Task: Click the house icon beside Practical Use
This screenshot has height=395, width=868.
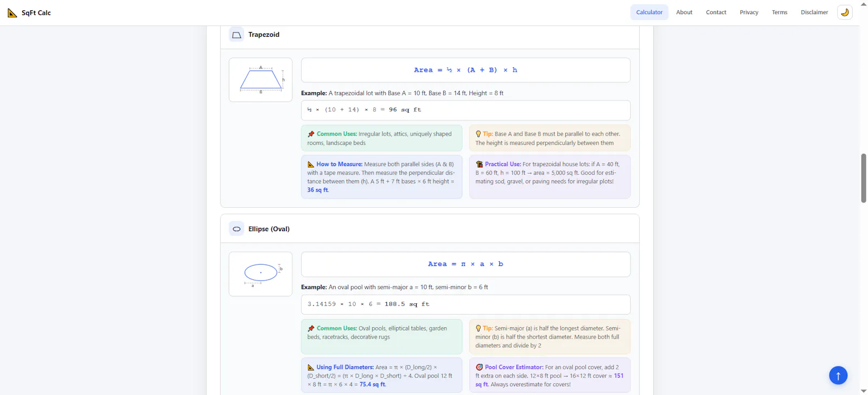Action: point(479,164)
